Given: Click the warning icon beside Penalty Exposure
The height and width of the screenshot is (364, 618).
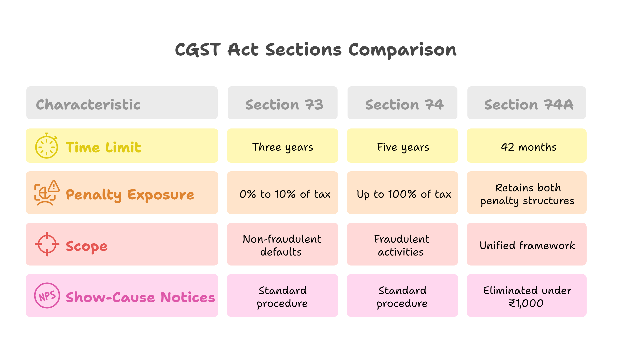Looking at the screenshot, I should coord(47,193).
